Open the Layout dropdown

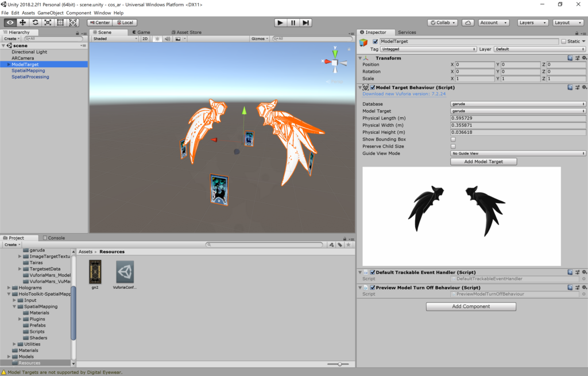click(568, 22)
